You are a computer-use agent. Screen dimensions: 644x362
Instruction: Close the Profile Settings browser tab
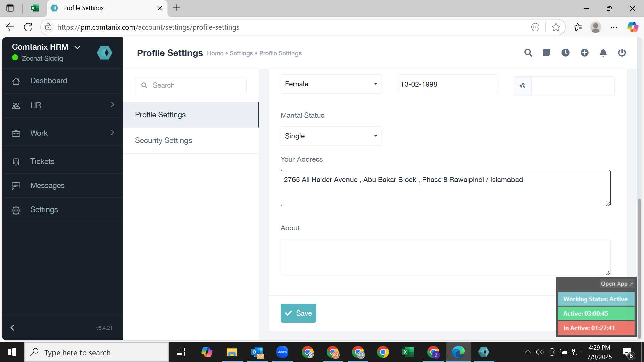point(160,8)
